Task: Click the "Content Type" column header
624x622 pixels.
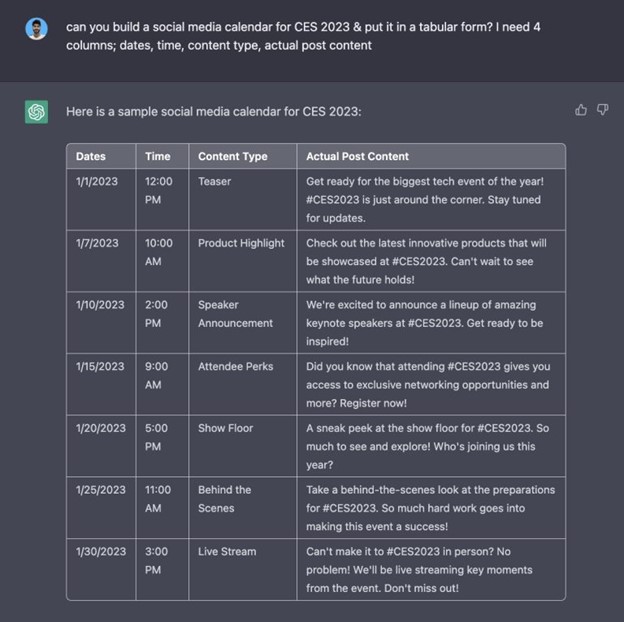Action: coord(233,156)
